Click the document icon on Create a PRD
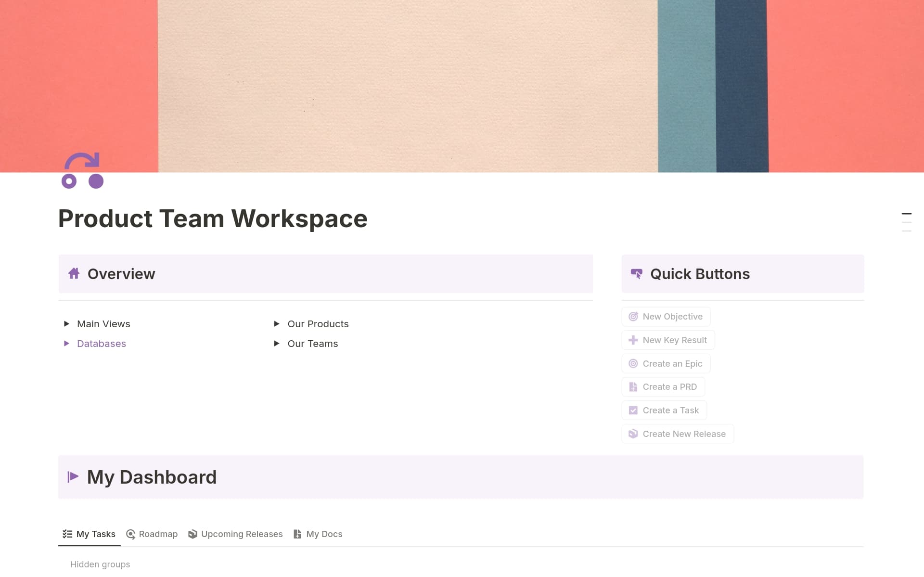Screen dimensions: 924x577 633,386
